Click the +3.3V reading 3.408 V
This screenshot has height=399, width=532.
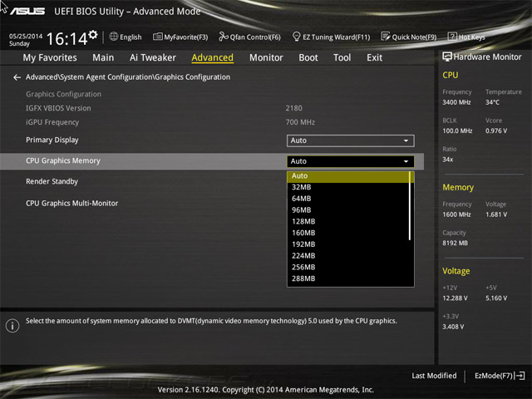(x=453, y=327)
